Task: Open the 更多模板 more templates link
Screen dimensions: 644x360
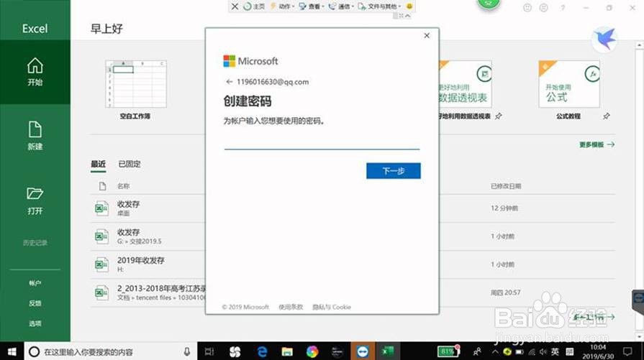Action: click(x=597, y=144)
